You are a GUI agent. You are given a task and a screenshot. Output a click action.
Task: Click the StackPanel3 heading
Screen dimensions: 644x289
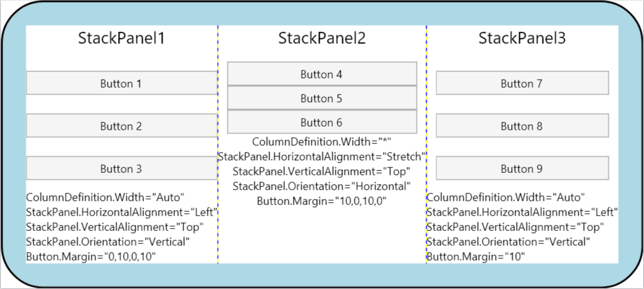coord(522,38)
